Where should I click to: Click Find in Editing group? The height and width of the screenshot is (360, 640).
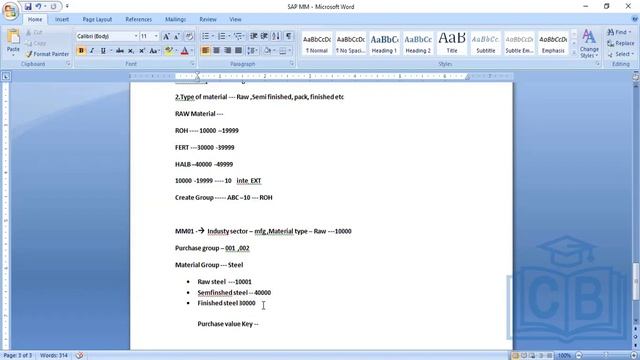point(619,32)
